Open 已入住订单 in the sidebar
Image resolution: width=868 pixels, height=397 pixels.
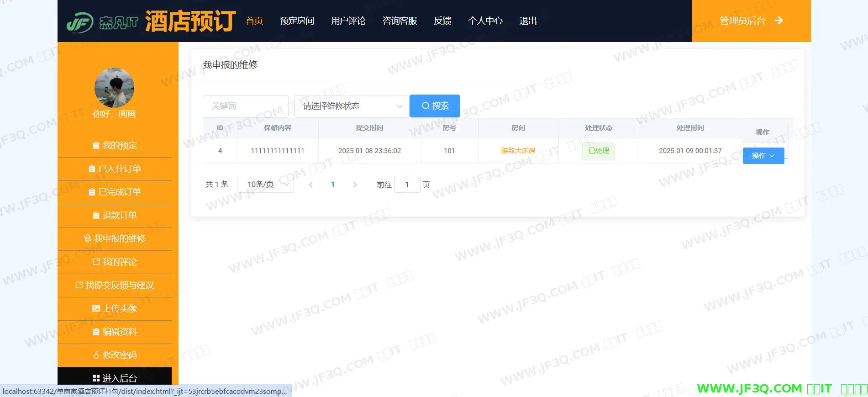(115, 169)
